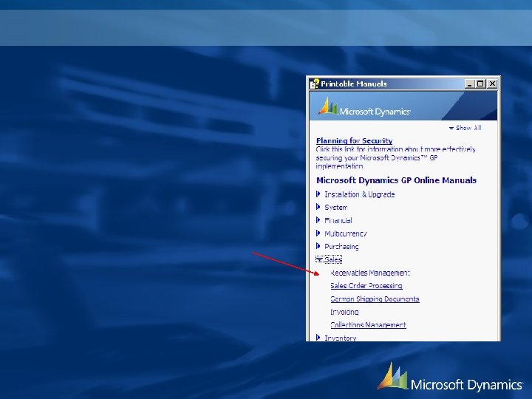Click the Printable Manuals window title icon
The image size is (532, 399).
tap(315, 83)
